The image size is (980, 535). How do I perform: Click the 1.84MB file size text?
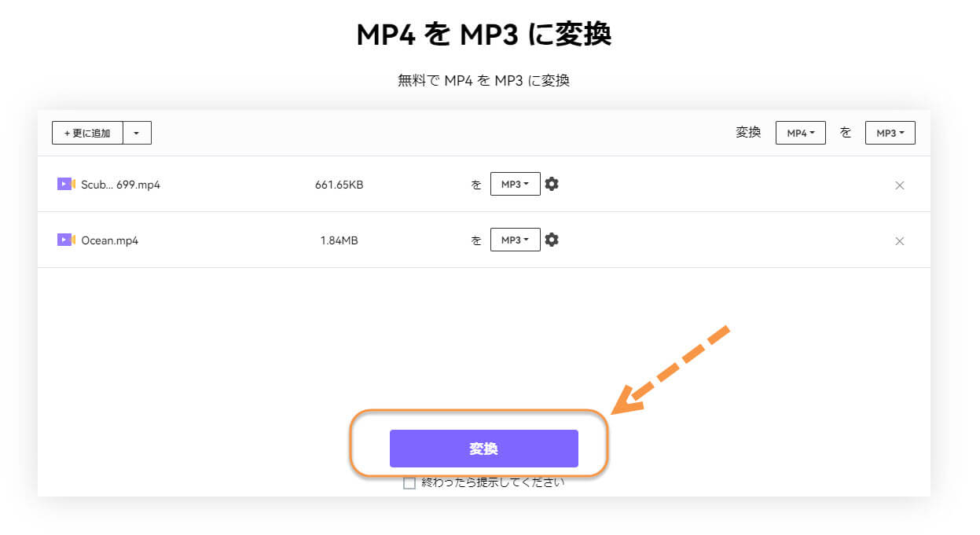[339, 241]
